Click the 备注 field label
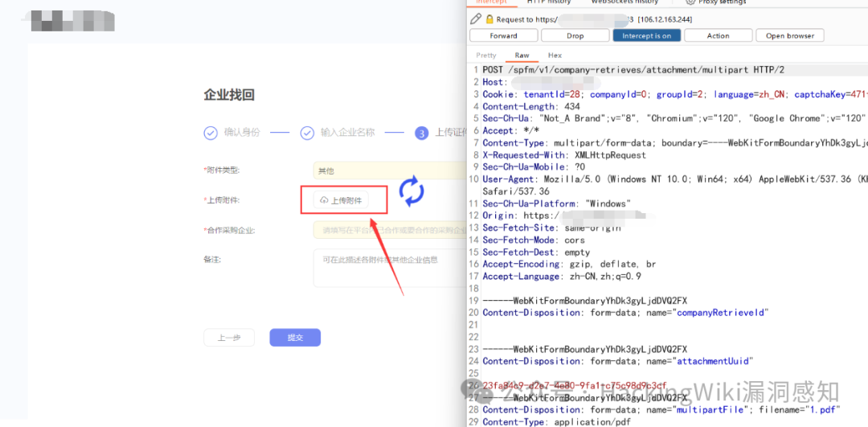The image size is (868, 427). (x=212, y=259)
